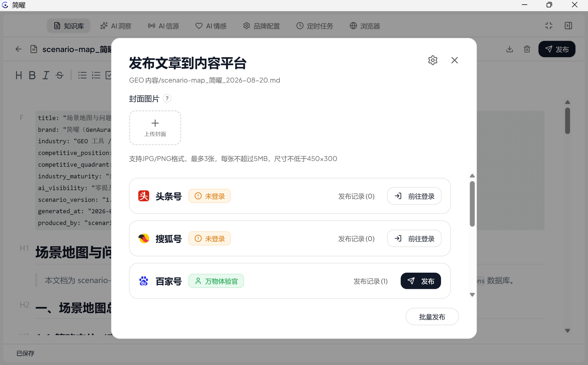Open the AI 信源 tab
Image resolution: width=588 pixels, height=365 pixels.
click(163, 26)
